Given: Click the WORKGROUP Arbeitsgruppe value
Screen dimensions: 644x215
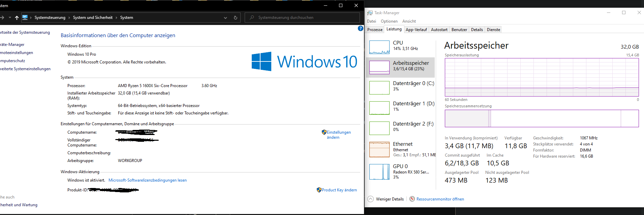Looking at the screenshot, I should [130, 161].
